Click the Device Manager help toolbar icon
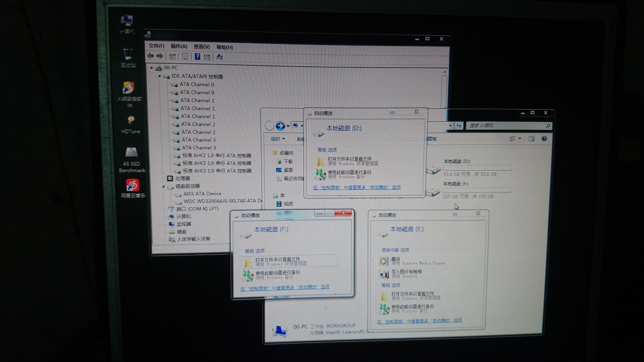This screenshot has height=362, width=644. click(x=197, y=57)
